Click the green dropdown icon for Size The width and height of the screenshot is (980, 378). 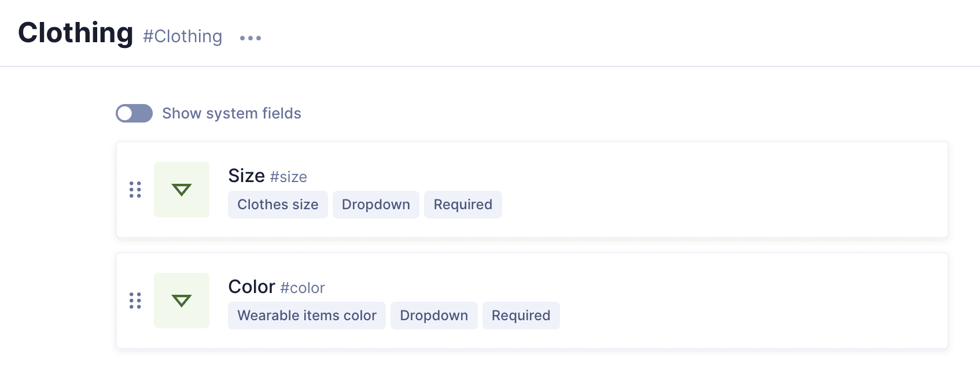pyautogui.click(x=182, y=190)
